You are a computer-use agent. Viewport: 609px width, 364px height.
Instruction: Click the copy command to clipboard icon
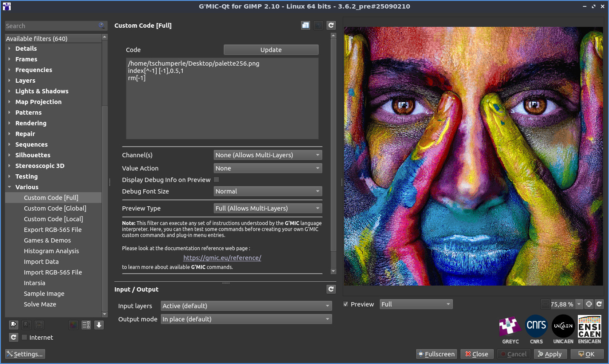(x=306, y=26)
